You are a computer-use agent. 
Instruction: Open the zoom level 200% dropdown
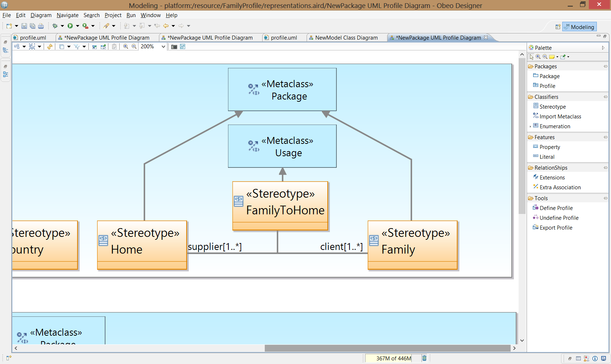tap(164, 46)
